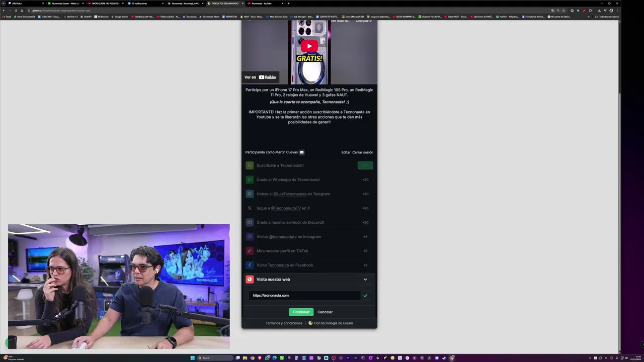This screenshot has height=362, width=644.
Task: Switch to the 10 notificaciones tab
Action: (x=145, y=4)
